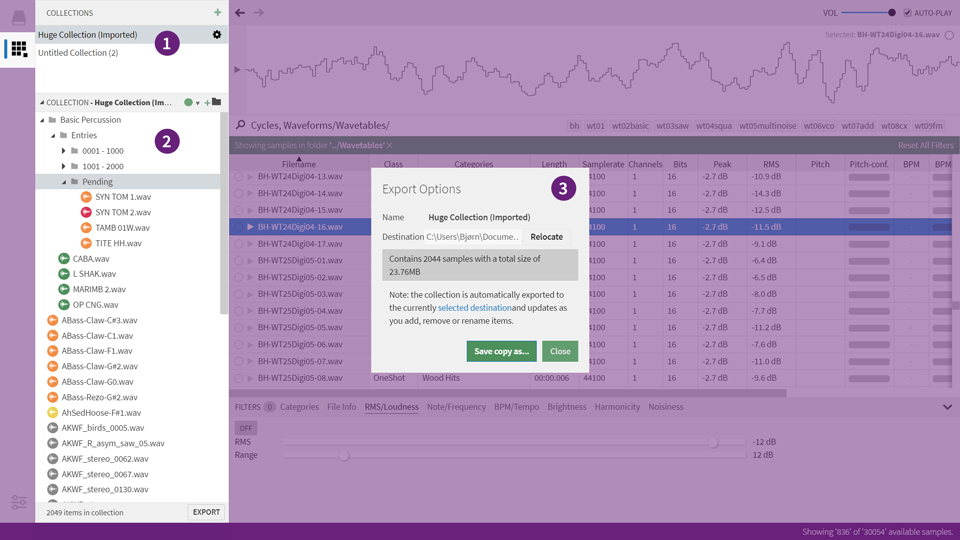Select radio button for BH-WT25Digi05-06.wav row

coord(239,344)
